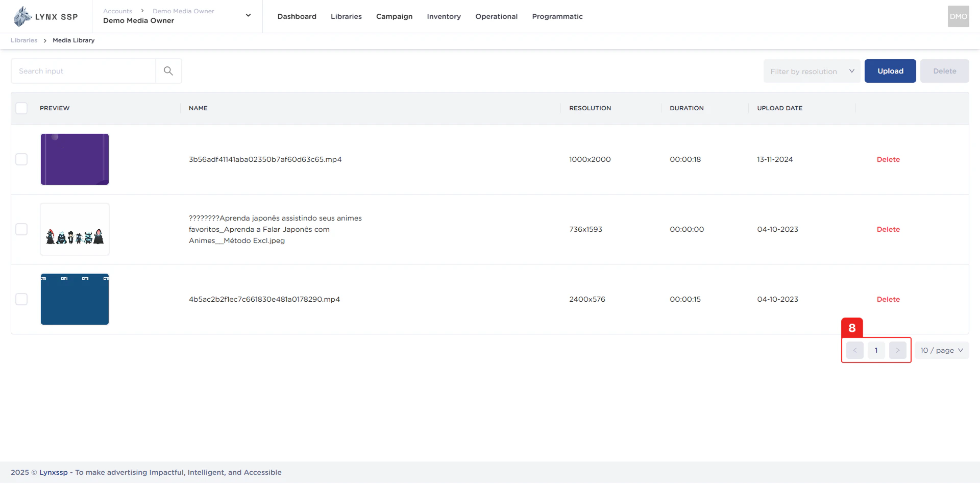Expand the Demo Media Owner account selector
Screen dimensions: 980x484
coord(248,15)
